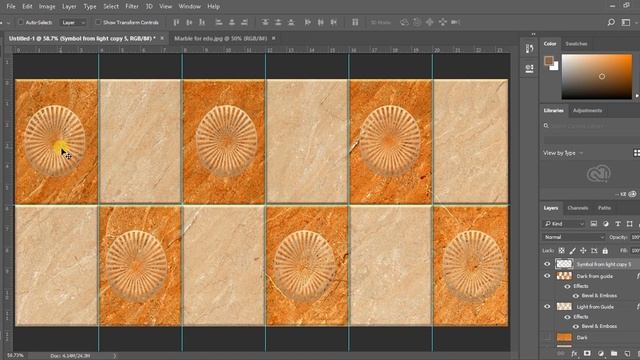
Task: Open the View by Type dropdown
Action: (563, 153)
